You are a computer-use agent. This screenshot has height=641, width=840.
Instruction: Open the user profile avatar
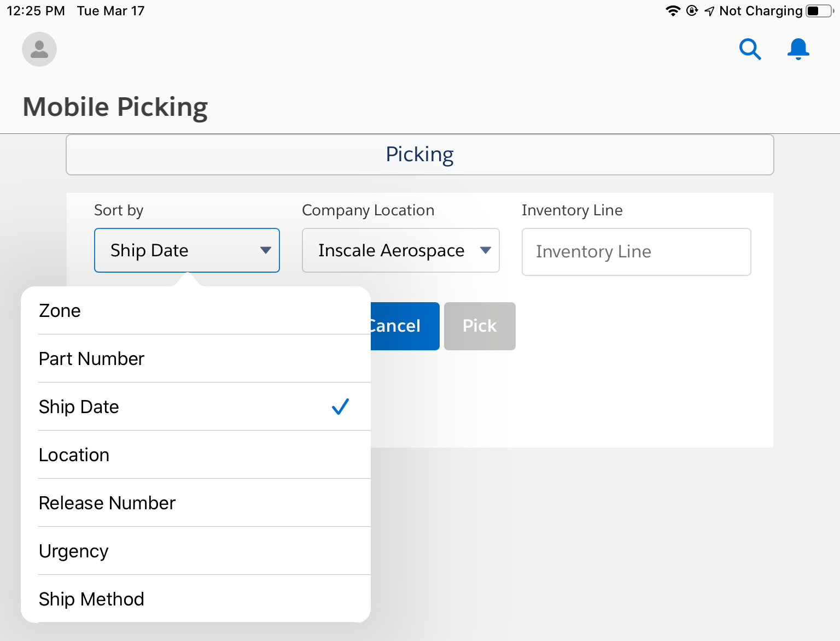click(39, 49)
